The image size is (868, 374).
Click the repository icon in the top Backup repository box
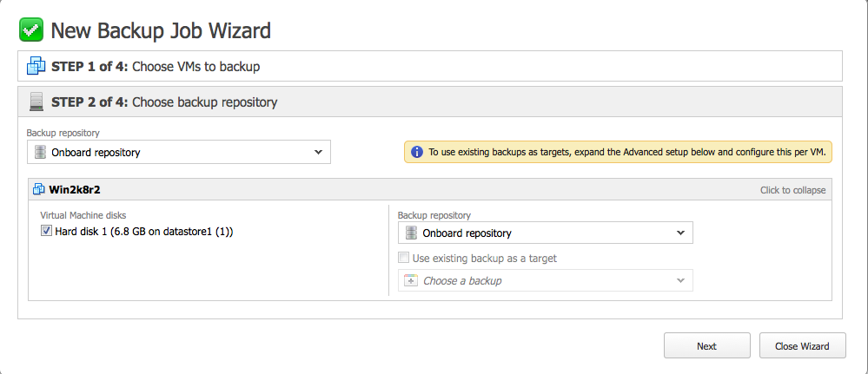click(x=40, y=152)
